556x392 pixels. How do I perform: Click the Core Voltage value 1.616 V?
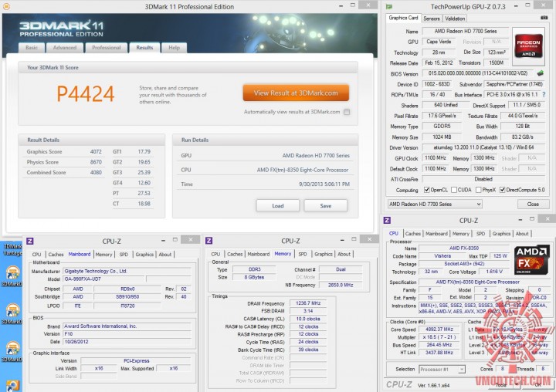pyautogui.click(x=493, y=272)
